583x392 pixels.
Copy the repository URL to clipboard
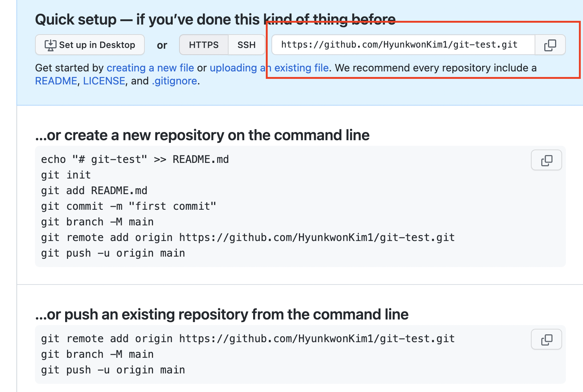click(x=550, y=45)
